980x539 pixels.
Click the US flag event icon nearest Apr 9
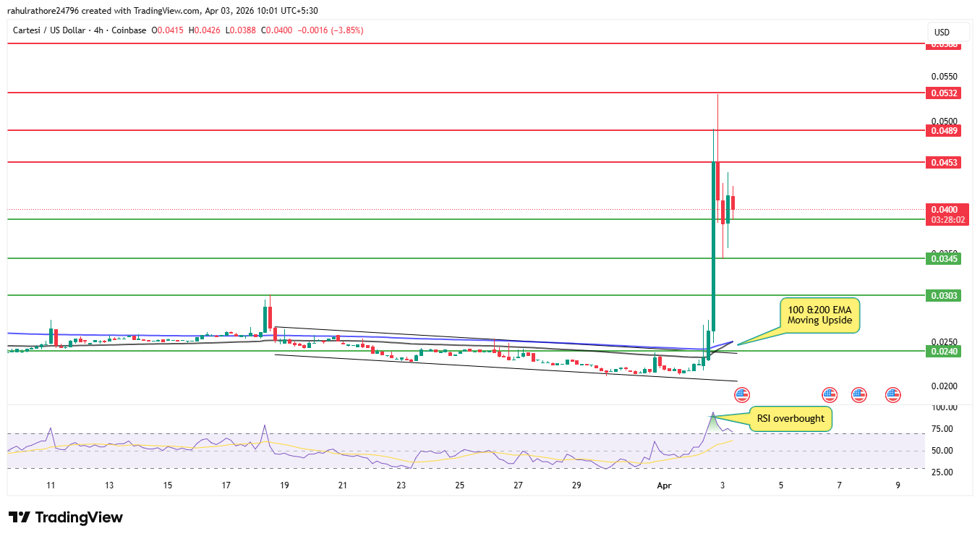[892, 395]
